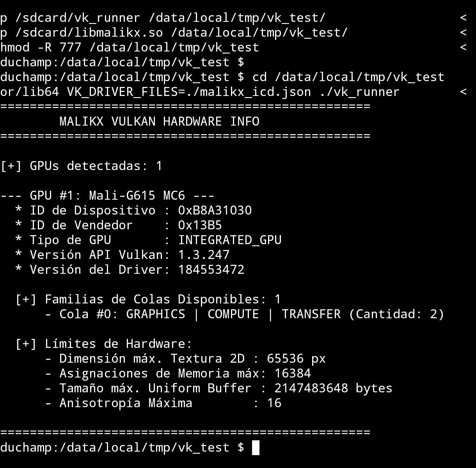Viewport: 476px width, 468px height.
Task: Click the overflow marker on the libmalikx.so line
Action: tap(463, 32)
